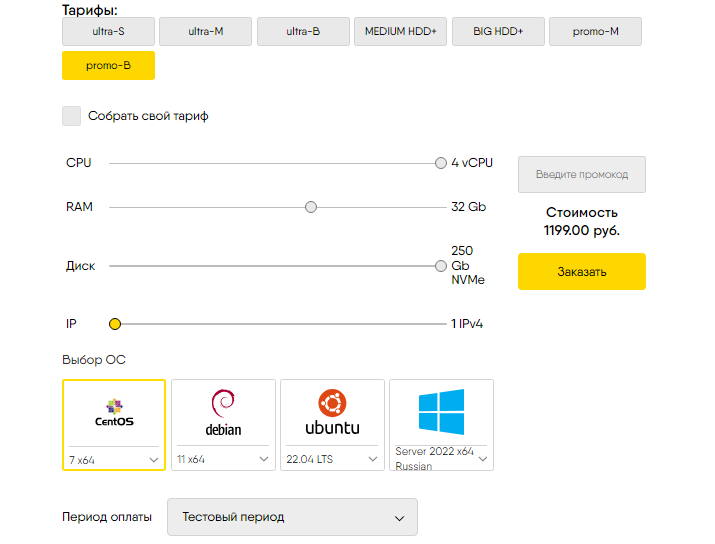The image size is (715, 544).
Task: Click the RAM slider handle
Action: pos(311,207)
